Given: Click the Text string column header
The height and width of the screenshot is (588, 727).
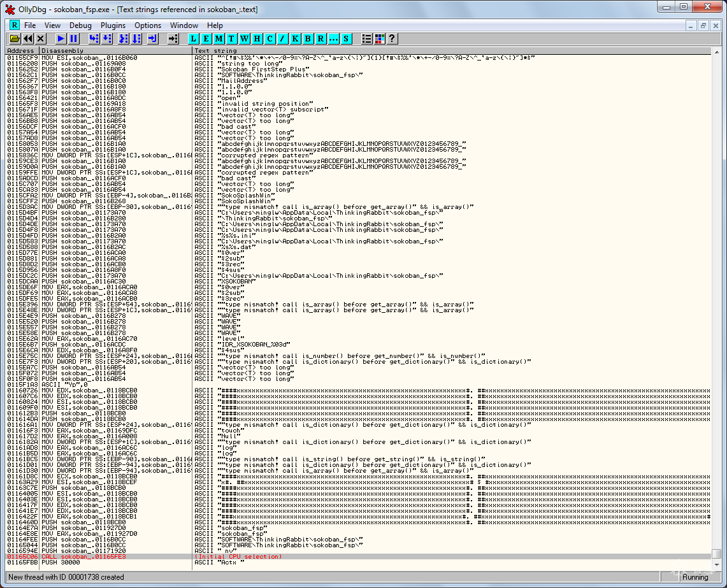Looking at the screenshot, I should 452,50.
